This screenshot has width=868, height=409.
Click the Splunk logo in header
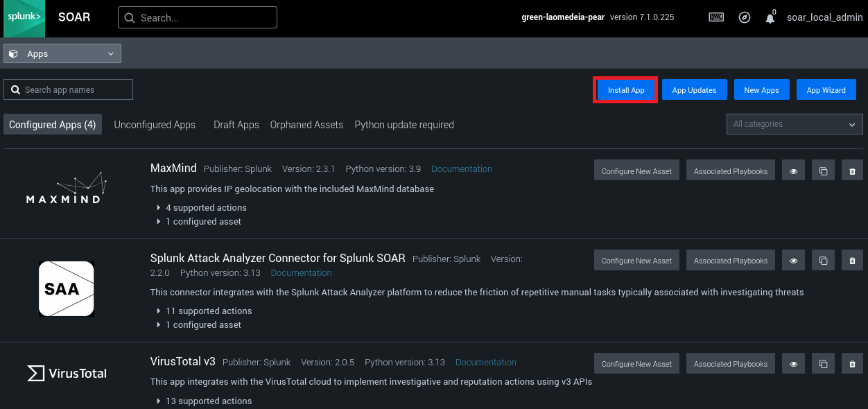(x=24, y=18)
